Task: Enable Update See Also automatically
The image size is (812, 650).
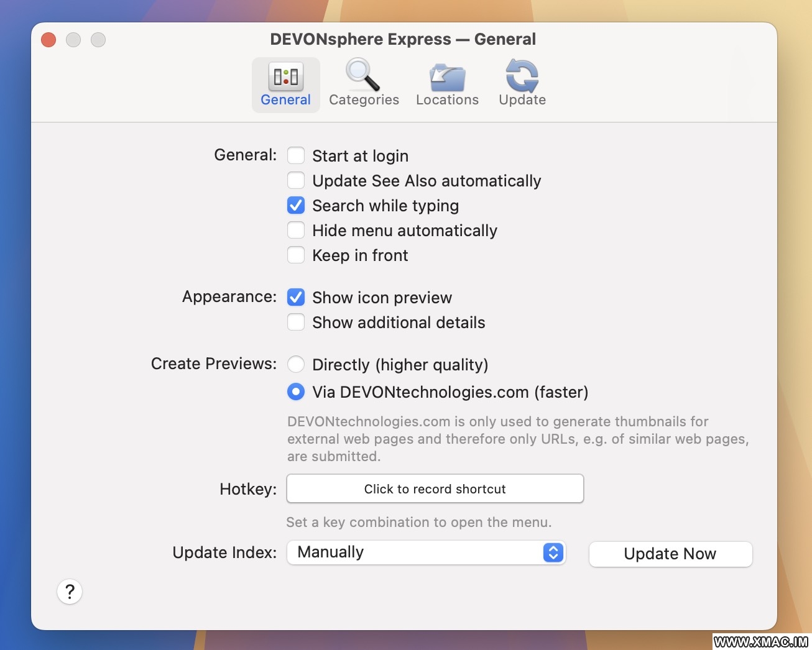Action: click(x=296, y=180)
